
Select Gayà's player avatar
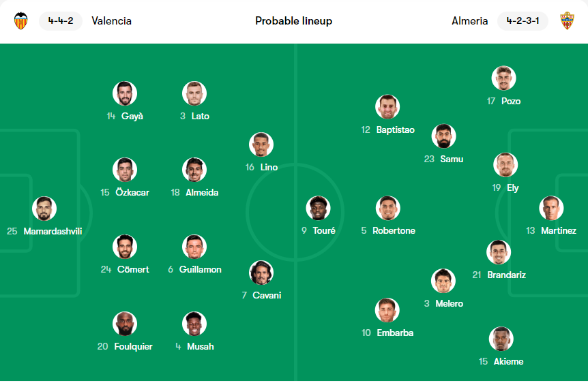[125, 93]
